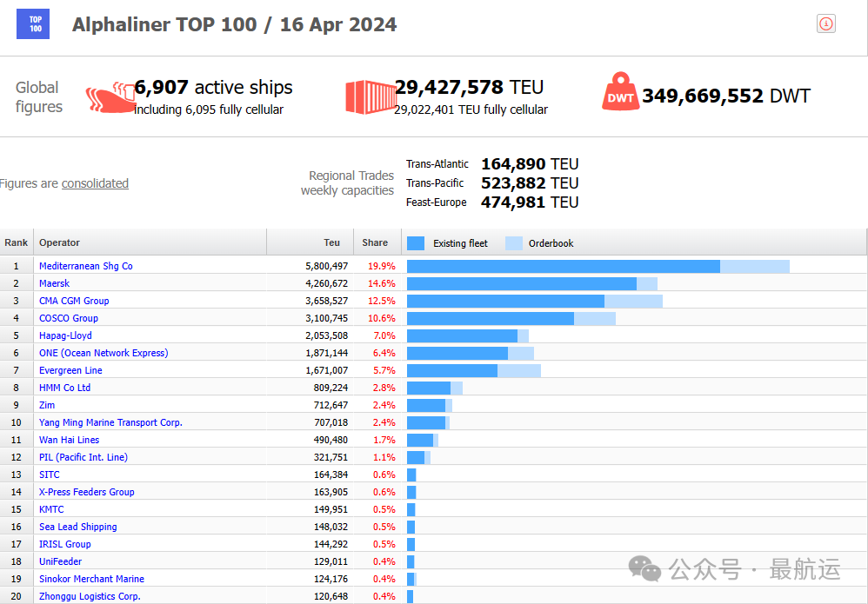Open Yang Ming Marine Transport Corp. link

click(110, 422)
